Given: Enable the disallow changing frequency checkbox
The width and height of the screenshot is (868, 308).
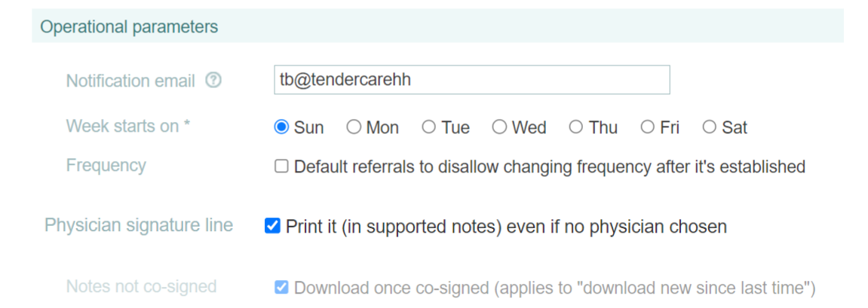Looking at the screenshot, I should (x=281, y=166).
